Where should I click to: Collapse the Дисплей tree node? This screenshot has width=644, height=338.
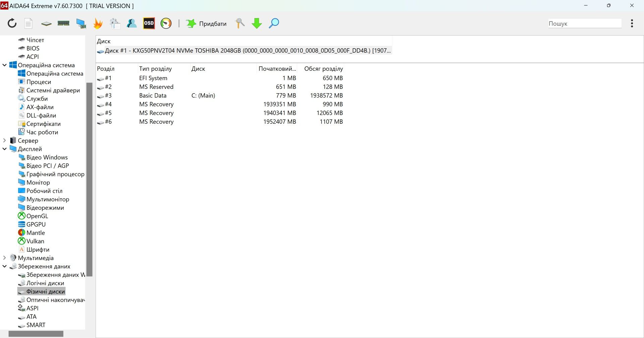[x=5, y=149]
